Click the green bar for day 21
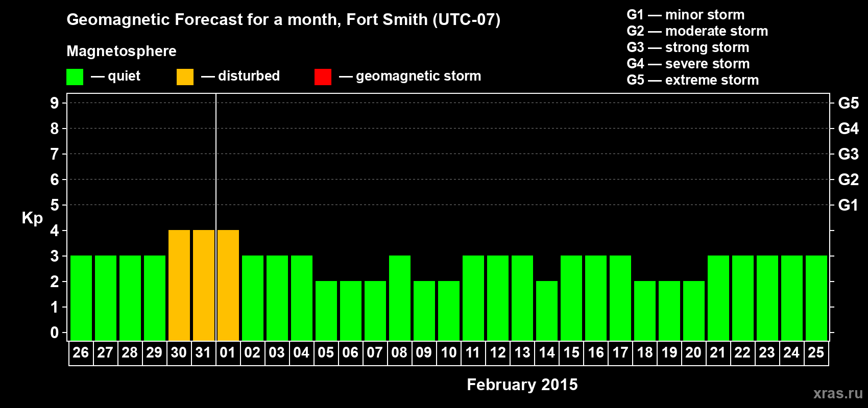Screen dimensions: 868x408 point(718,298)
